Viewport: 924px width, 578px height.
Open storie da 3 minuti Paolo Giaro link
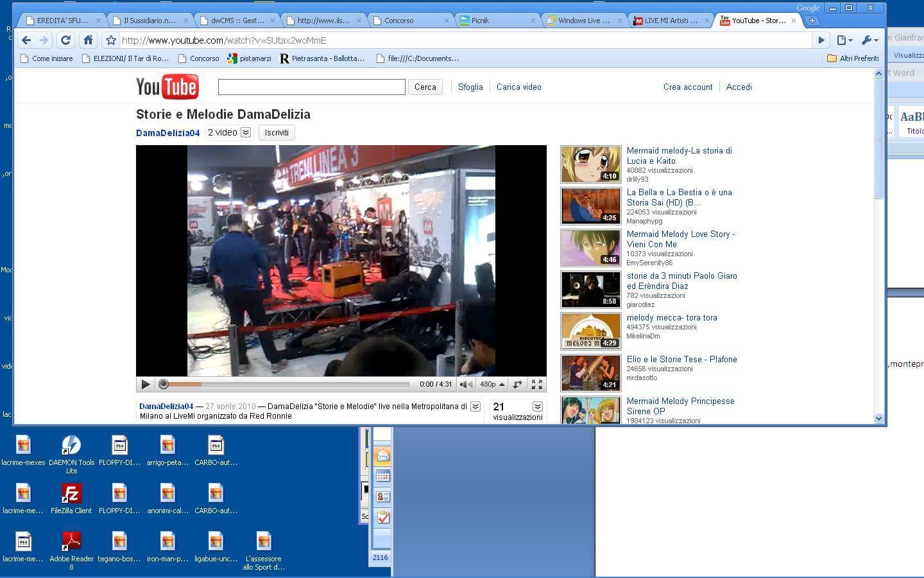[681, 281]
